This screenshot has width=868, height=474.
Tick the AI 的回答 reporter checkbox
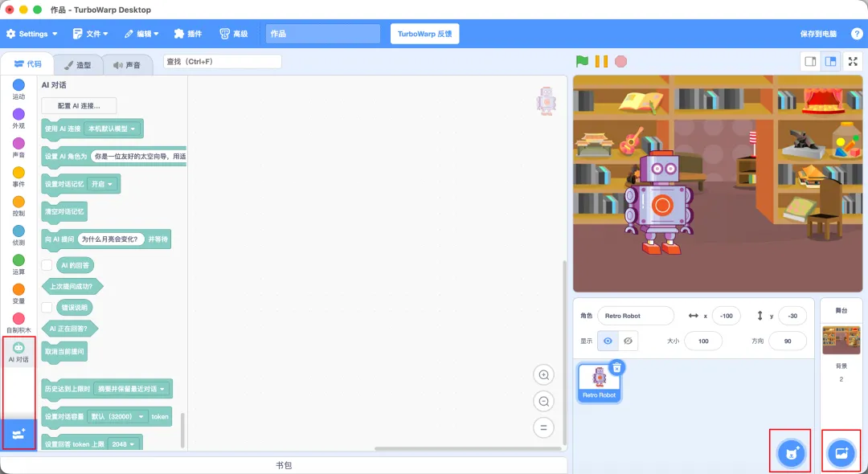click(x=47, y=265)
